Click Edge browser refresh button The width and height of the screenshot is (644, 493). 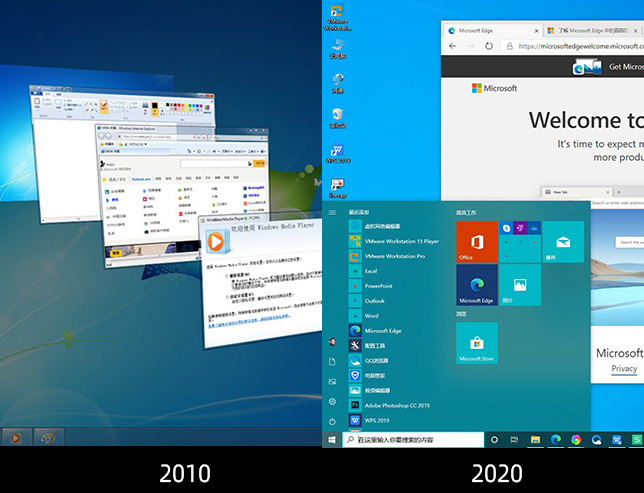489,46
